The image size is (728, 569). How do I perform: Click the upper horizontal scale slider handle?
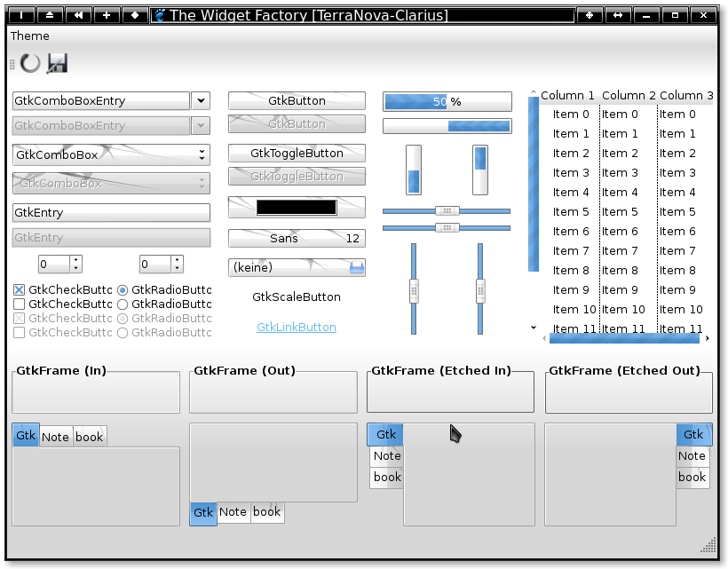(x=447, y=211)
